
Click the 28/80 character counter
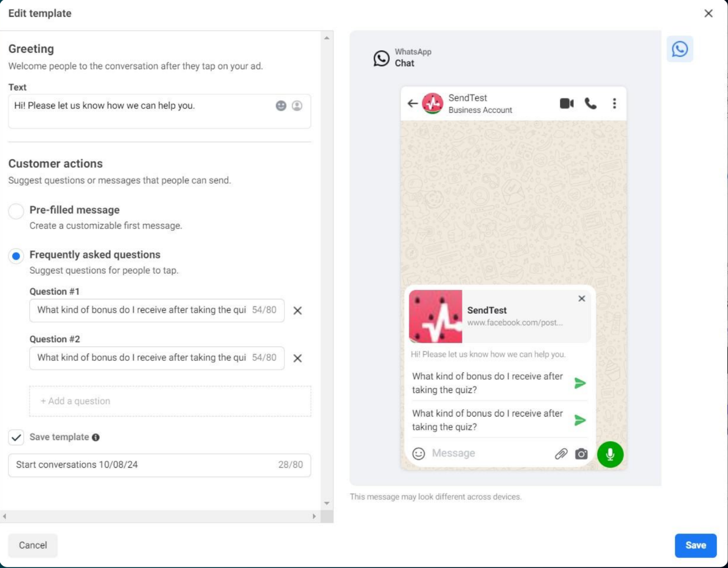[x=290, y=465]
